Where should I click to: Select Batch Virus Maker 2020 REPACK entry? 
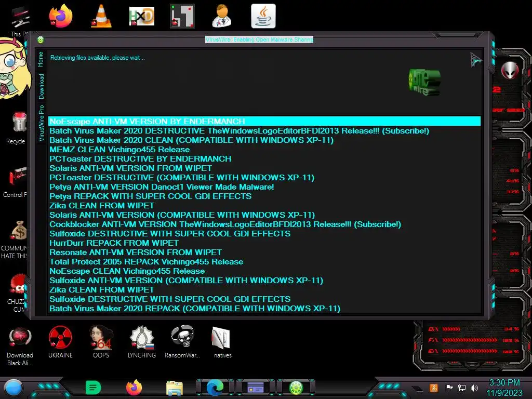pos(264,309)
